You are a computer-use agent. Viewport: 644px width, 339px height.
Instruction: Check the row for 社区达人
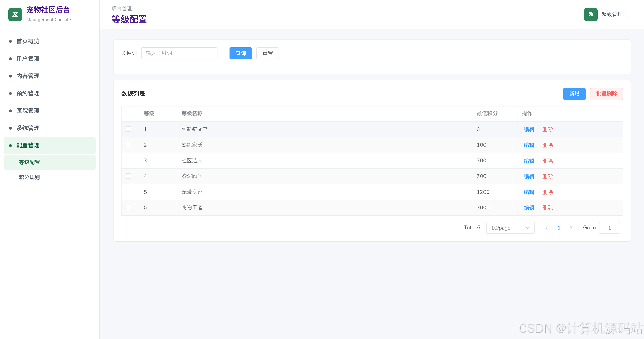128,160
